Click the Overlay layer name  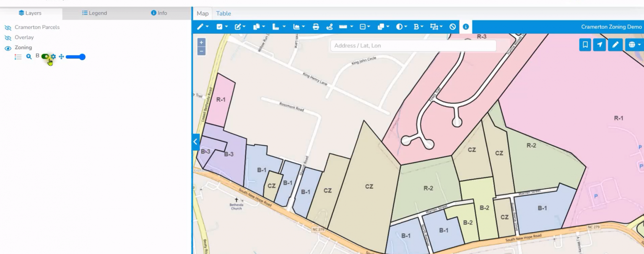click(x=24, y=37)
